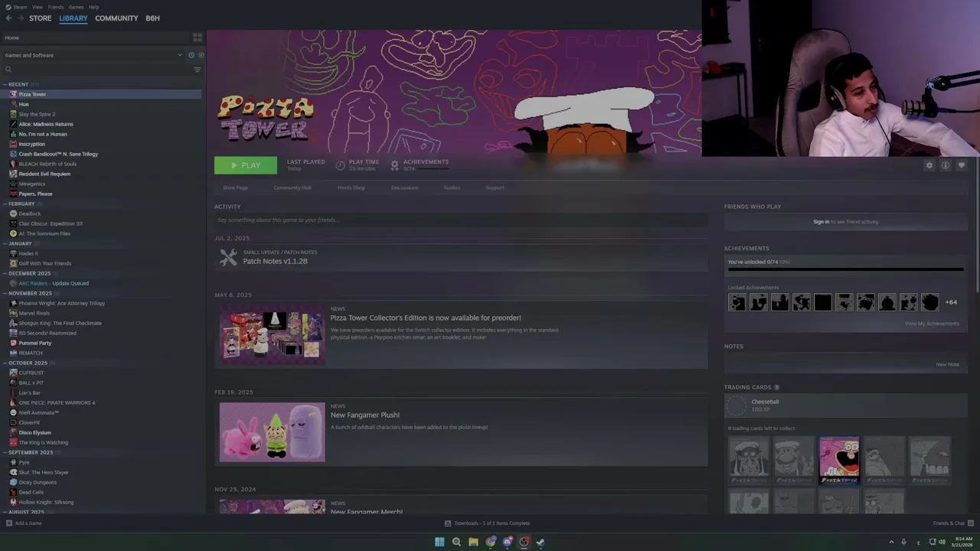Collapse the NOVEMBER 2025 category

(5, 293)
